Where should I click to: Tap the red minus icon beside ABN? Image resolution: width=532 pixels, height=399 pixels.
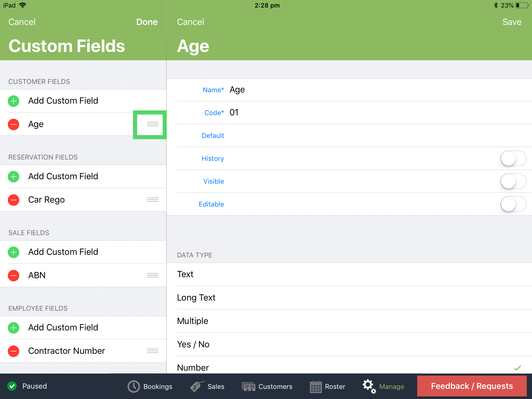pos(14,275)
